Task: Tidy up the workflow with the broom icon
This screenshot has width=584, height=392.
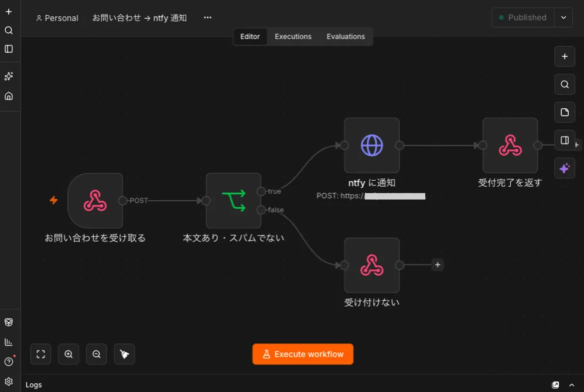Action: coord(124,354)
